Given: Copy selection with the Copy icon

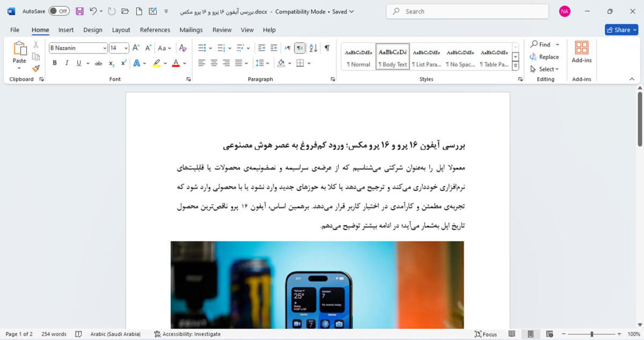Looking at the screenshot, I should (36, 57).
